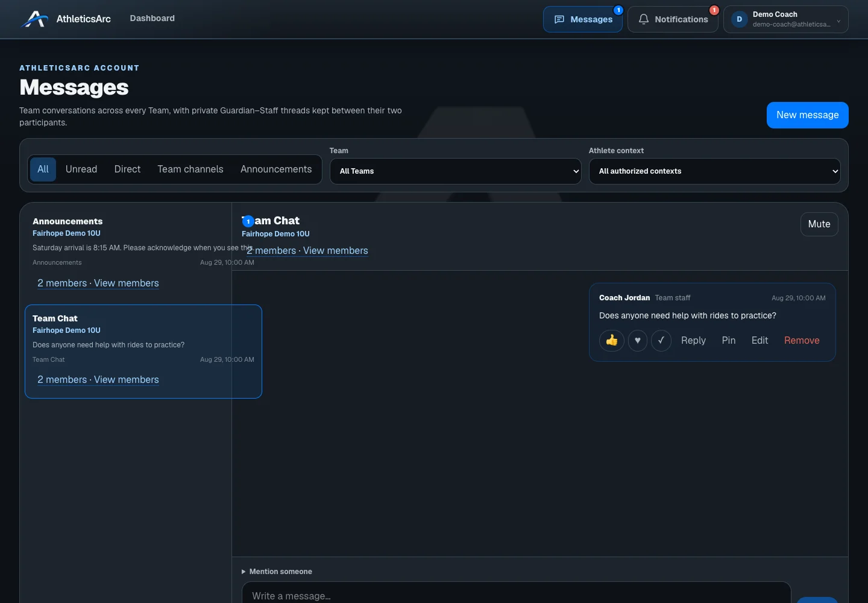Image resolution: width=868 pixels, height=603 pixels.
Task: Click the AthleticsArc logo icon
Action: click(34, 19)
